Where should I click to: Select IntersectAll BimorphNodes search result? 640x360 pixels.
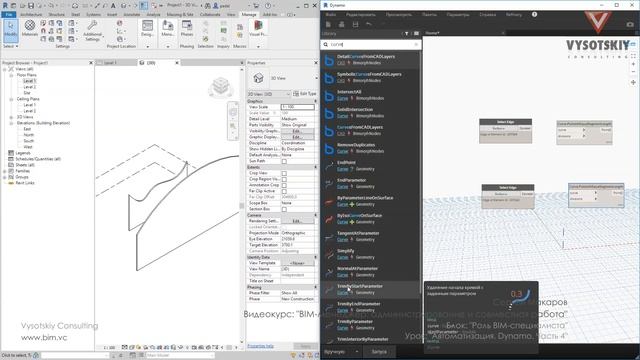pyautogui.click(x=370, y=95)
